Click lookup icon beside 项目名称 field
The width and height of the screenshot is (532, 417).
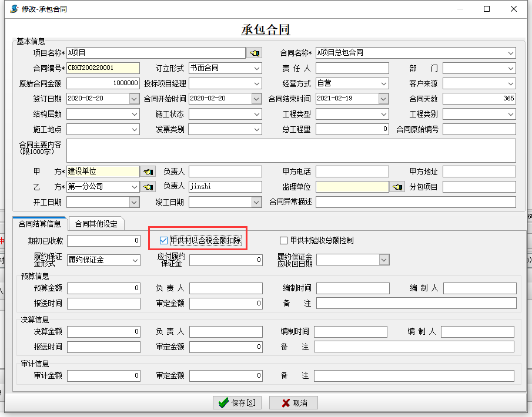(x=254, y=53)
